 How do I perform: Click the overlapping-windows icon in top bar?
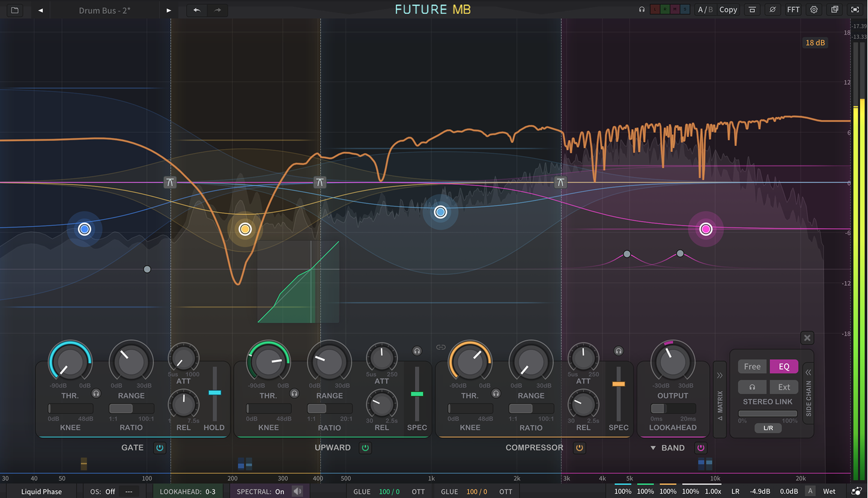834,10
